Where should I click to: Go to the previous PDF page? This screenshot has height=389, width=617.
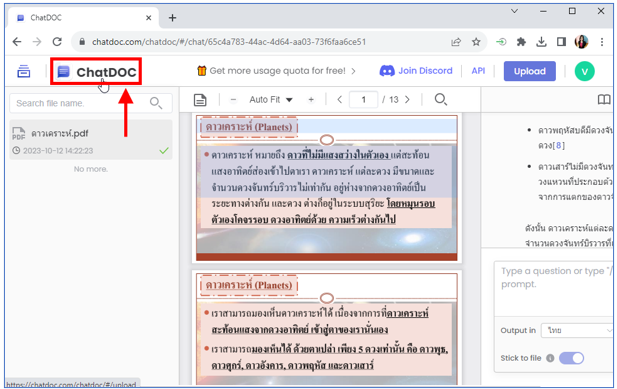(x=340, y=100)
